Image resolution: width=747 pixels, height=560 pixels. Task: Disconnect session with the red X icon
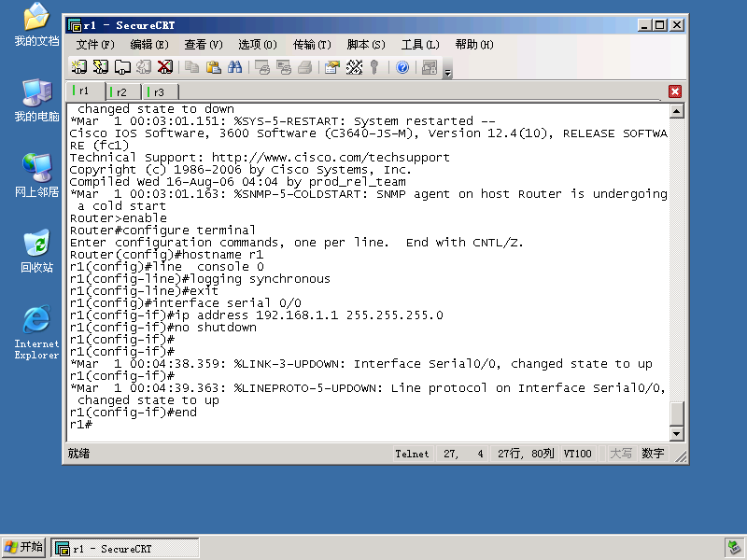tap(165, 67)
